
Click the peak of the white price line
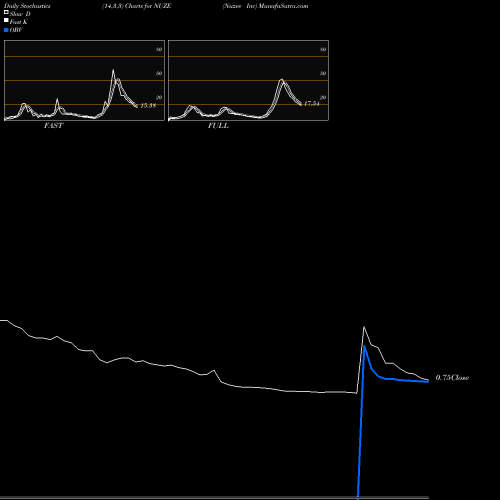(364, 327)
